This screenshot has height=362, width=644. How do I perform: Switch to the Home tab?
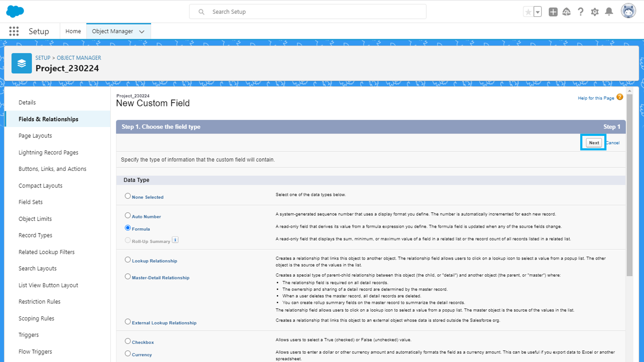coord(73,31)
